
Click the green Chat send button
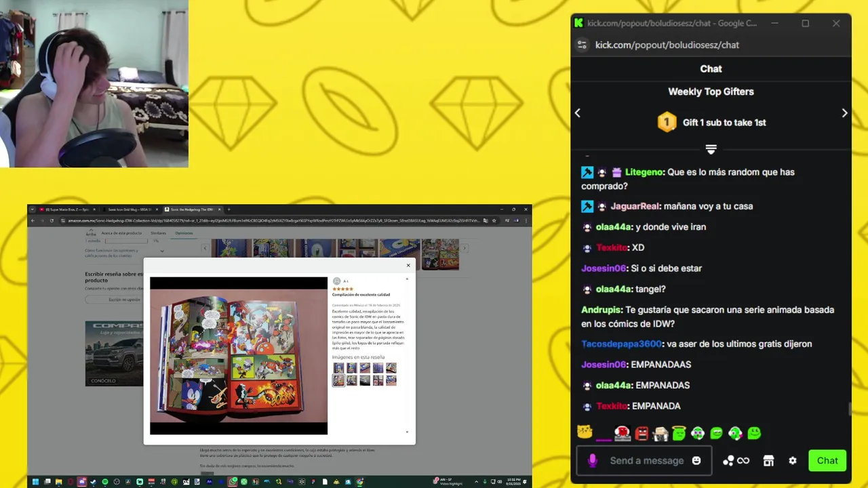[827, 461]
